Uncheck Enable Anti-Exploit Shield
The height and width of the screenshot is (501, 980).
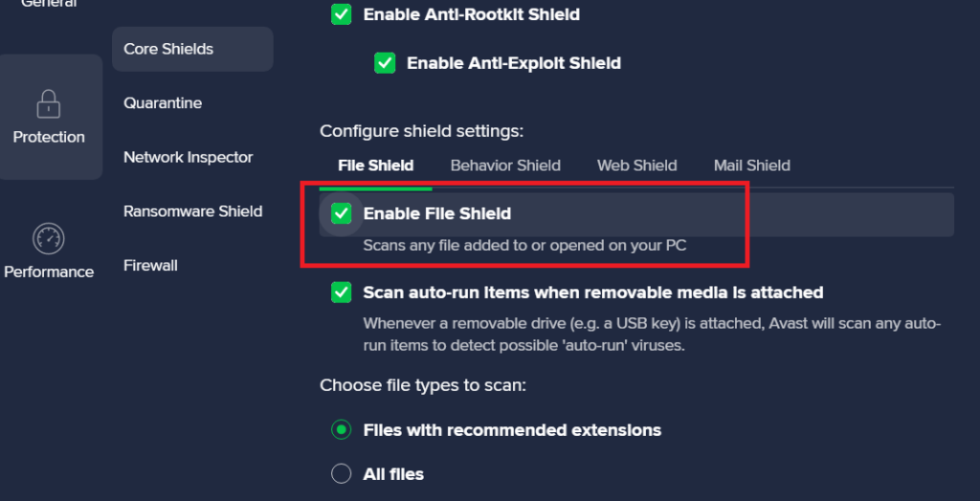click(x=385, y=63)
